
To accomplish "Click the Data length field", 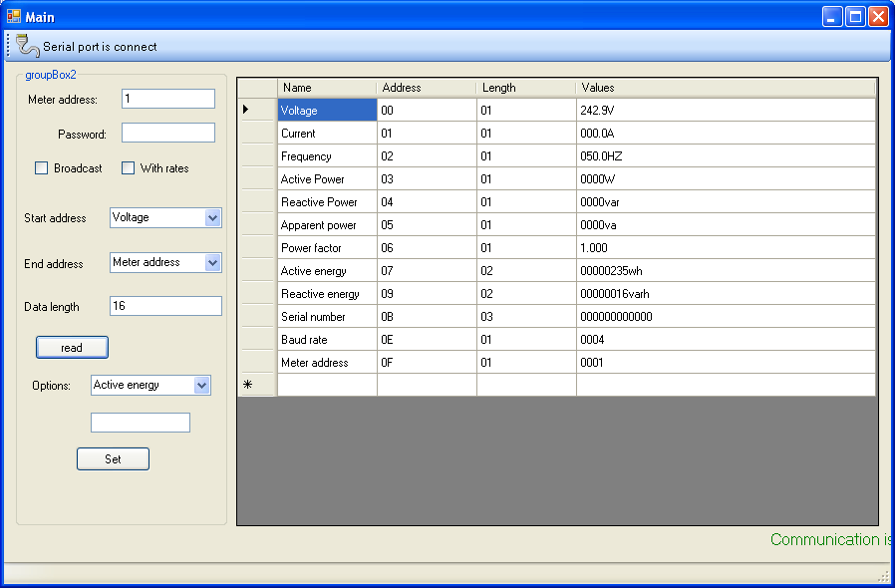I will click(165, 306).
